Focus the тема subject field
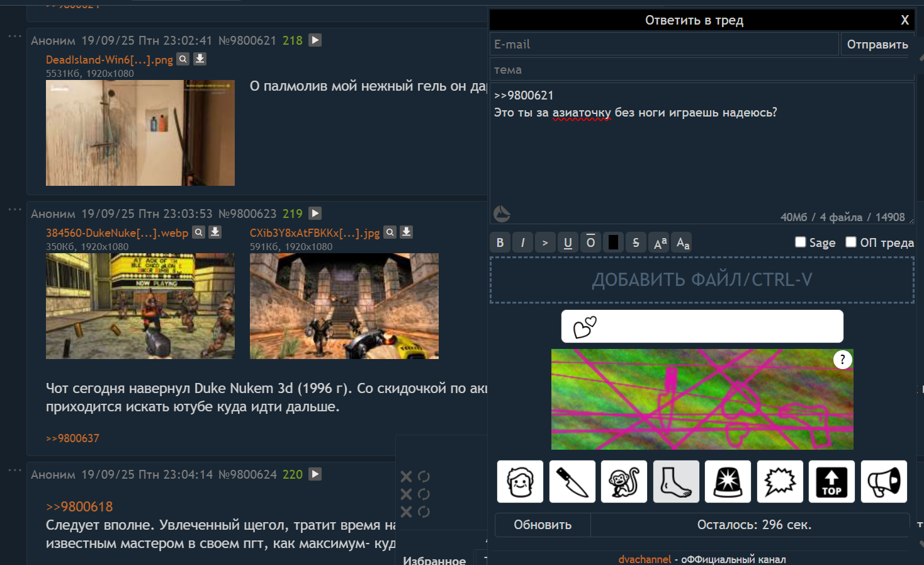924x565 pixels. (702, 69)
